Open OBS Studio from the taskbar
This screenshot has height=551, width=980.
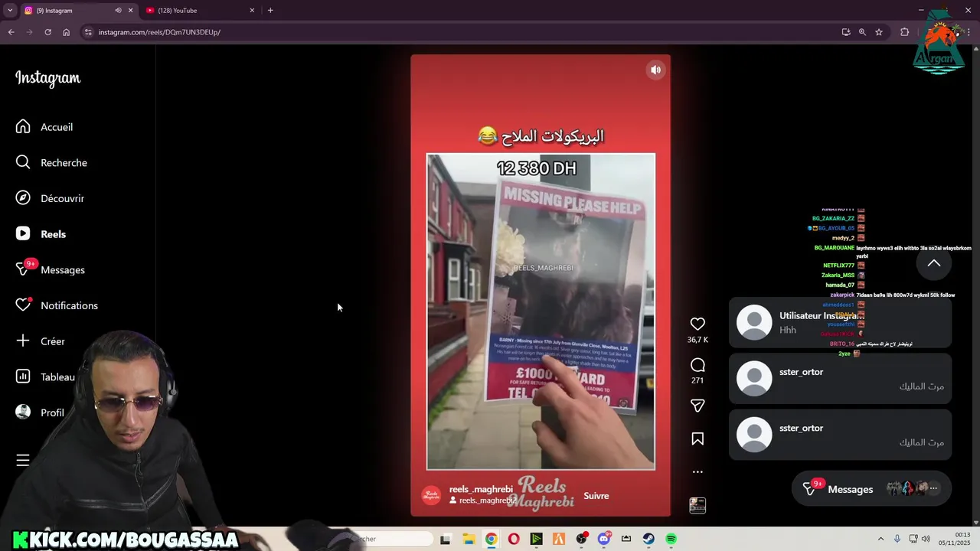(581, 539)
